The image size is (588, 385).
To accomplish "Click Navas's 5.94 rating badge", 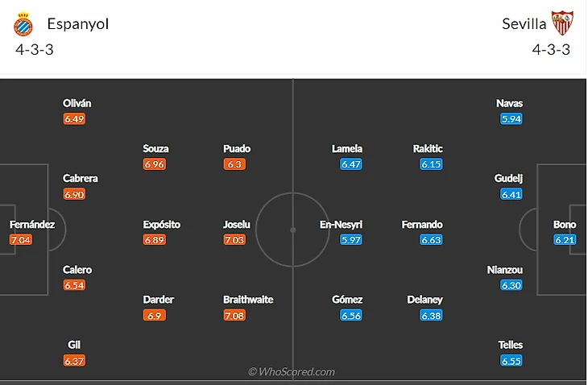I will (511, 119).
